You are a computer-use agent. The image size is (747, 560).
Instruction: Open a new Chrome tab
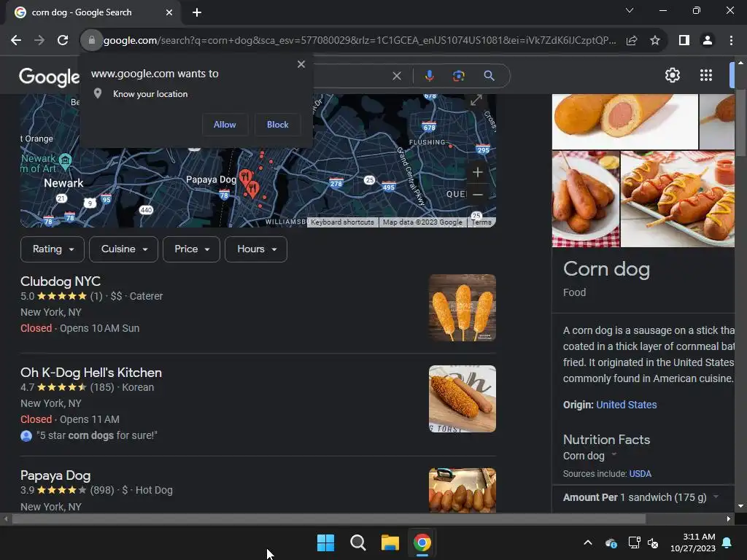[197, 12]
